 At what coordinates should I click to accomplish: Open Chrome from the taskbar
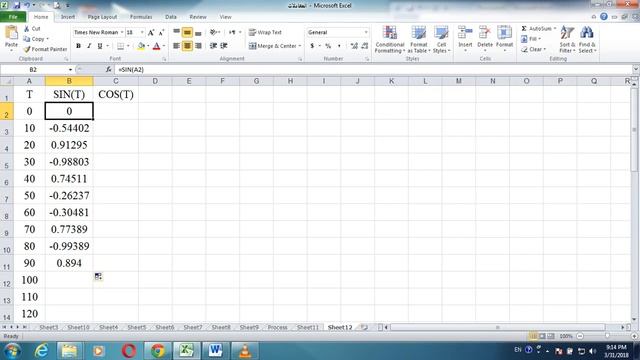coord(158,351)
